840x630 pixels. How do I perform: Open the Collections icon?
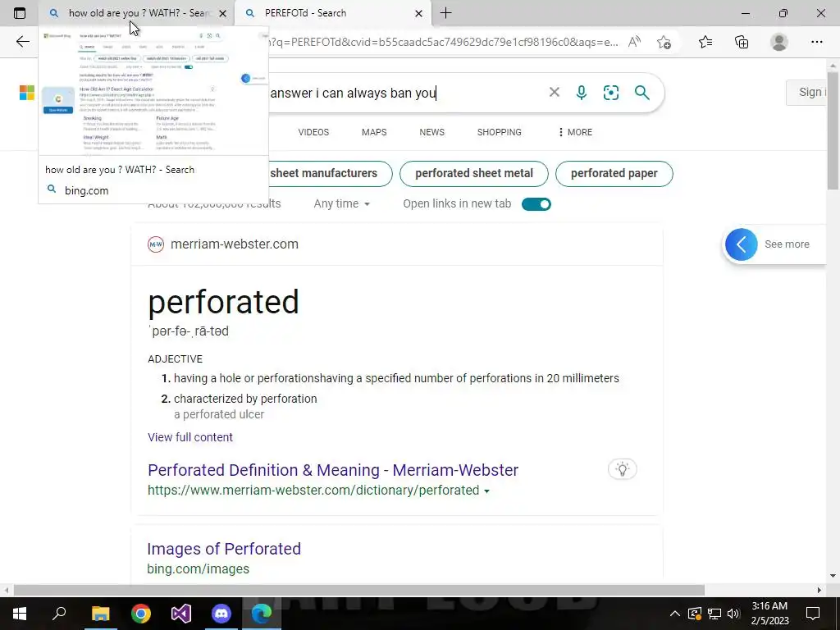(742, 42)
